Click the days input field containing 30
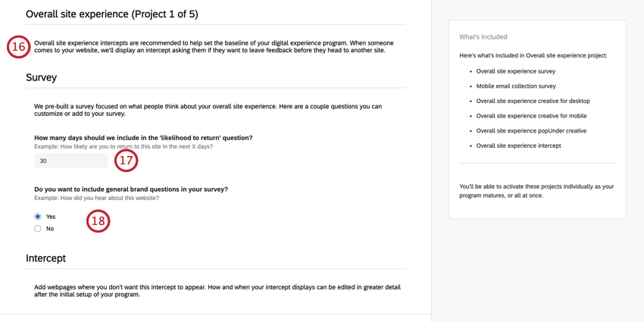644x322 pixels. point(70,161)
